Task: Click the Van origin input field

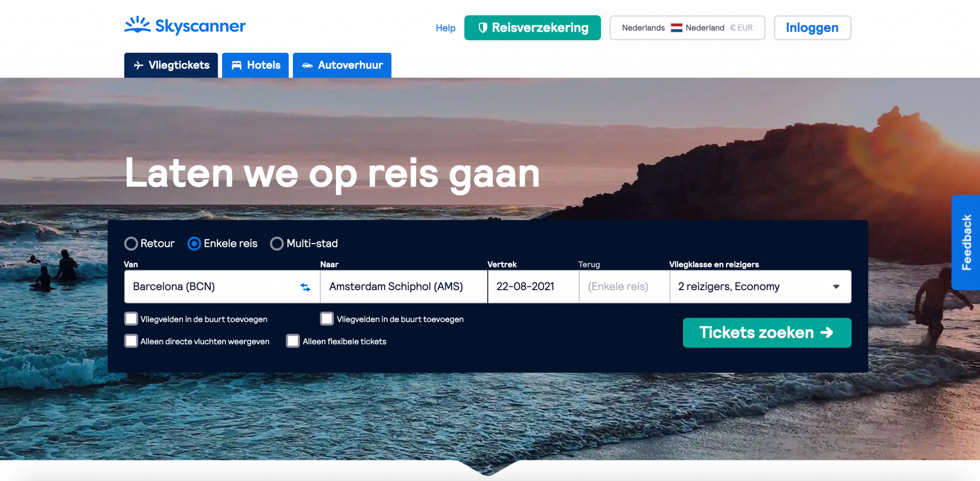Action: click(211, 287)
